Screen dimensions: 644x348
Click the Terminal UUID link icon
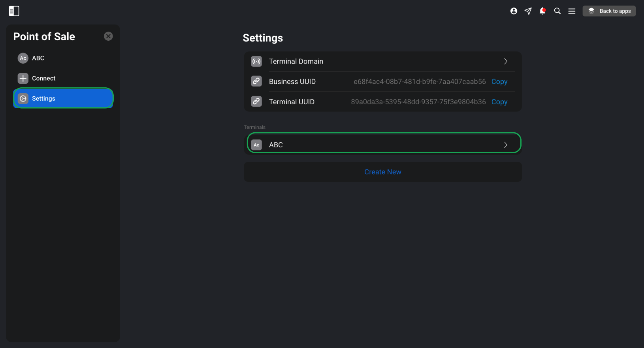256,102
